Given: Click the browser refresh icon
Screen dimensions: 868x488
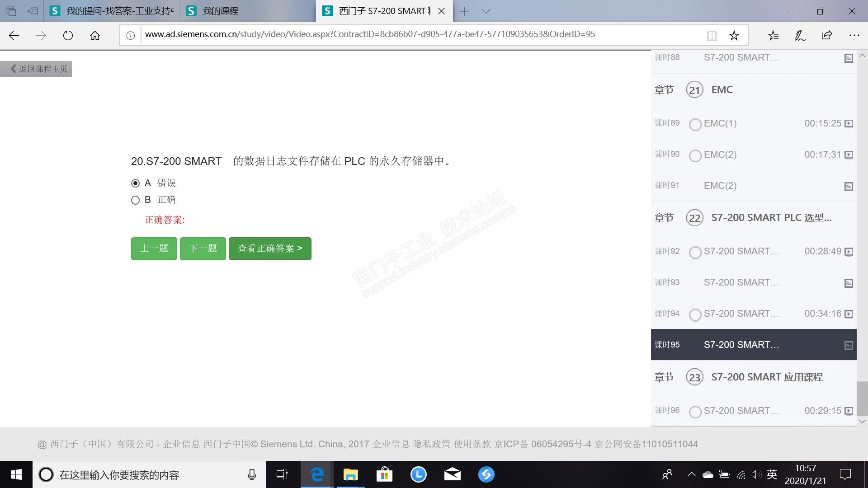Looking at the screenshot, I should 68,35.
